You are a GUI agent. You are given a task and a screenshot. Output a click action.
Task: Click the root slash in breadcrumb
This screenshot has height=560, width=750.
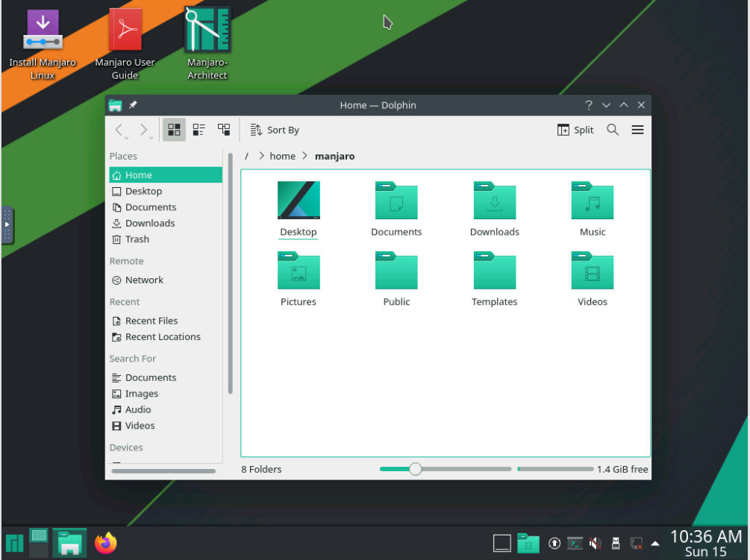[x=247, y=157]
